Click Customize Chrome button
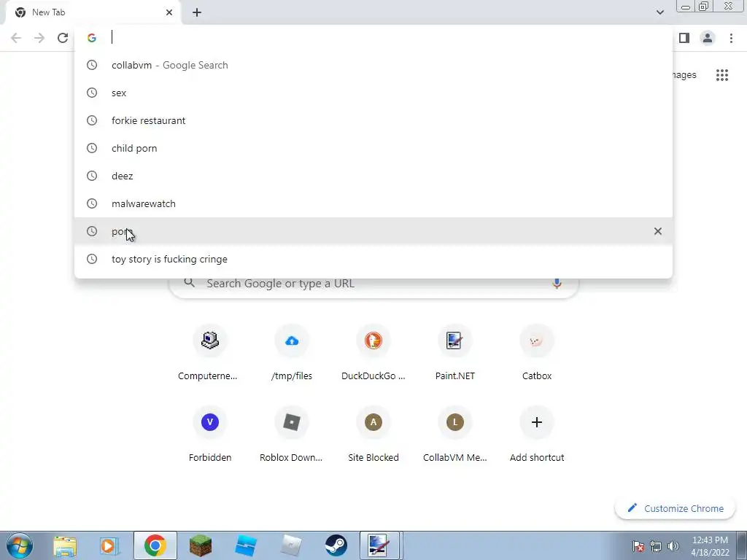The width and height of the screenshot is (747, 560). point(676,508)
